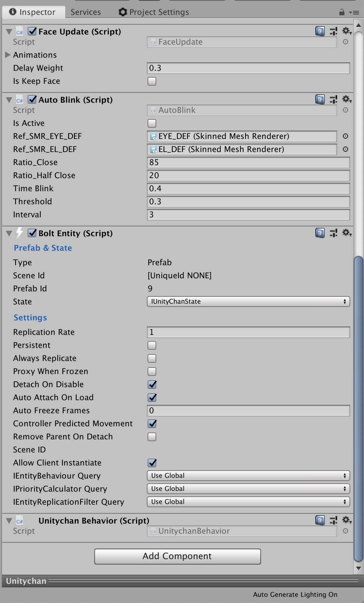Click the Delay Weight input field
Image resolution: width=364 pixels, height=603 pixels.
click(248, 68)
